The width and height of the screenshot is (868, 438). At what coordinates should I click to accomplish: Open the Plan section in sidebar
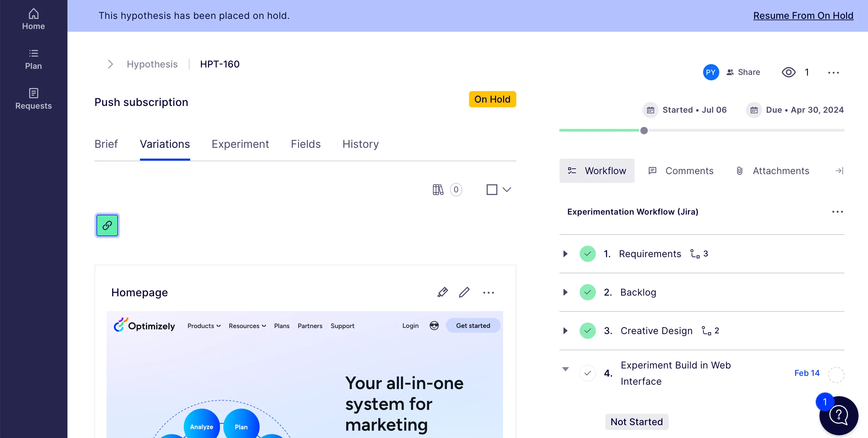(33, 59)
